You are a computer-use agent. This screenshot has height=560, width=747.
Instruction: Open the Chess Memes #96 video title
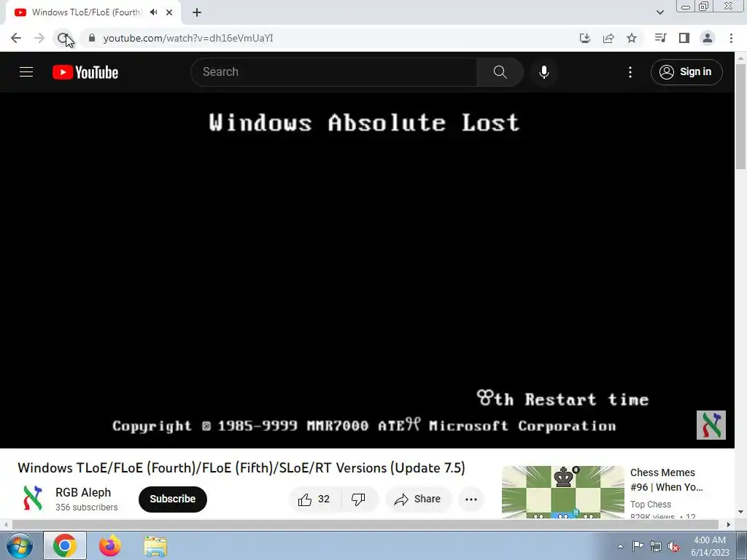click(667, 480)
